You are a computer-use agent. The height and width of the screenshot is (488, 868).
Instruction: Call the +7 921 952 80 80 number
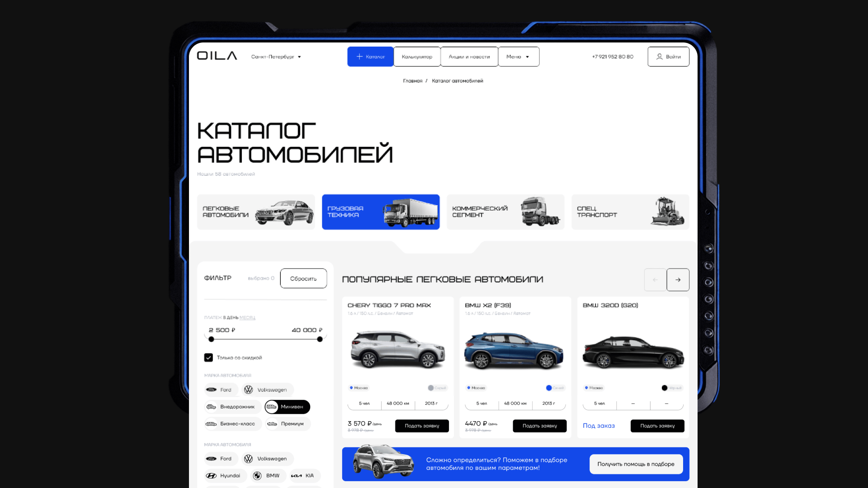click(x=613, y=57)
